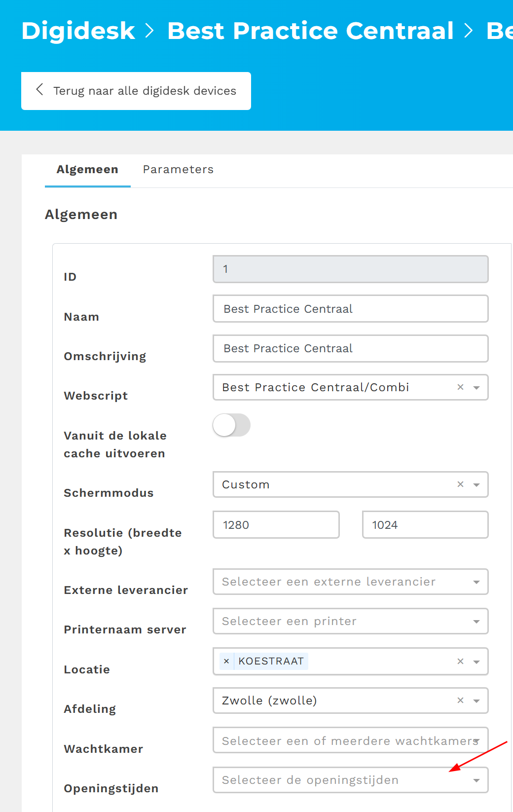Screen dimensions: 513x812
Task: Open the Externe leverancier dropdown
Action: (x=350, y=582)
